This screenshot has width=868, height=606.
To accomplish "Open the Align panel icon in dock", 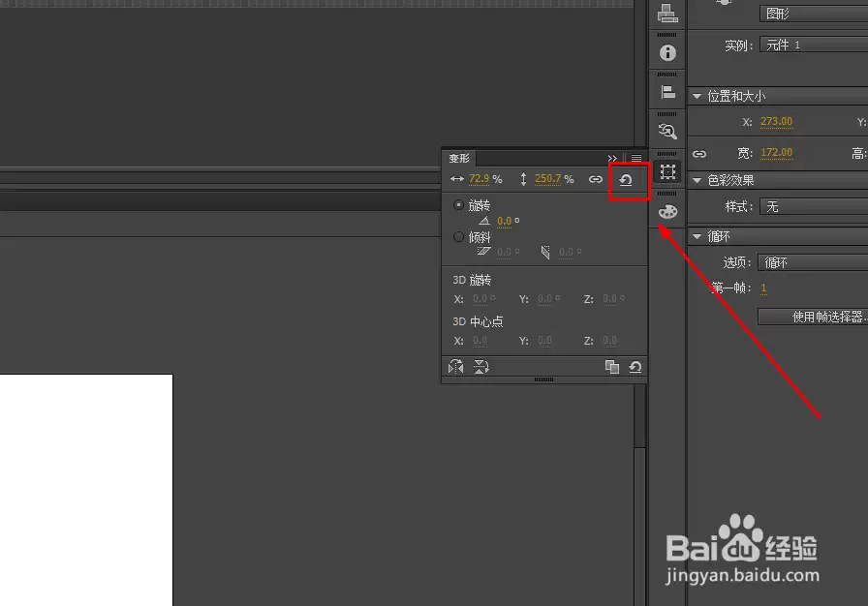I will pos(667,92).
